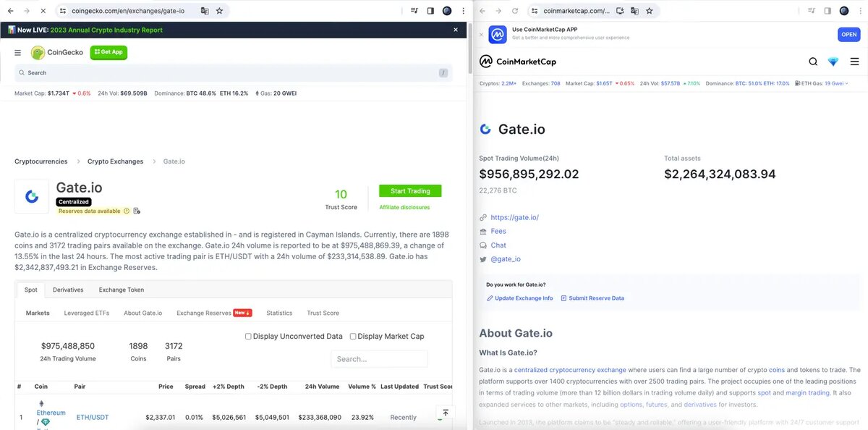The image size is (868, 430).
Task: Open the Exchange Reserves sub-tab
Action: click(214, 313)
